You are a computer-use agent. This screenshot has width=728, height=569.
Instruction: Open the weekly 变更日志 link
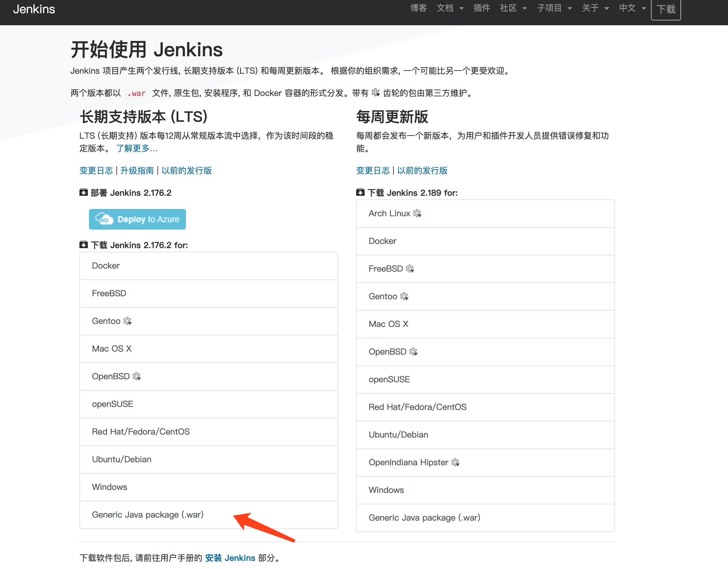(373, 170)
